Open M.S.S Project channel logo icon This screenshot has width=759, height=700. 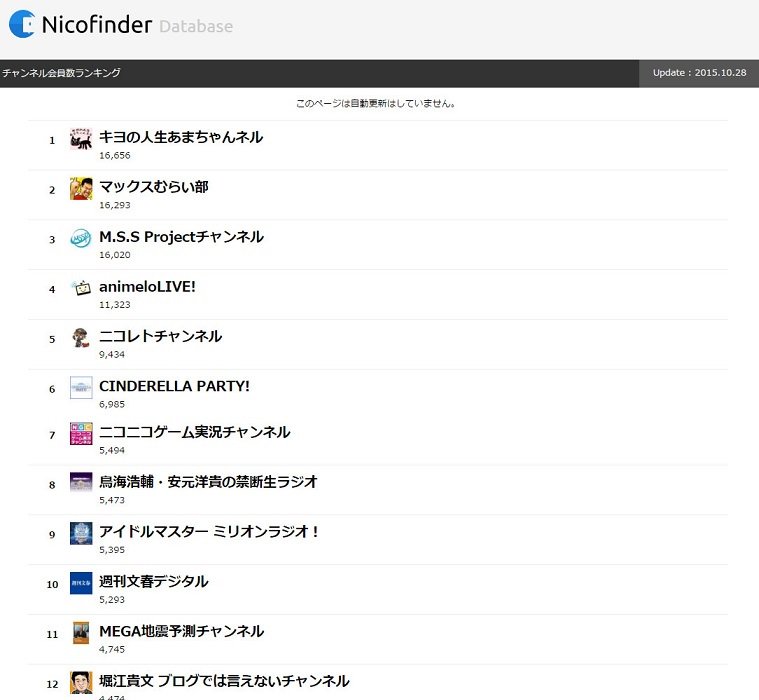81,238
